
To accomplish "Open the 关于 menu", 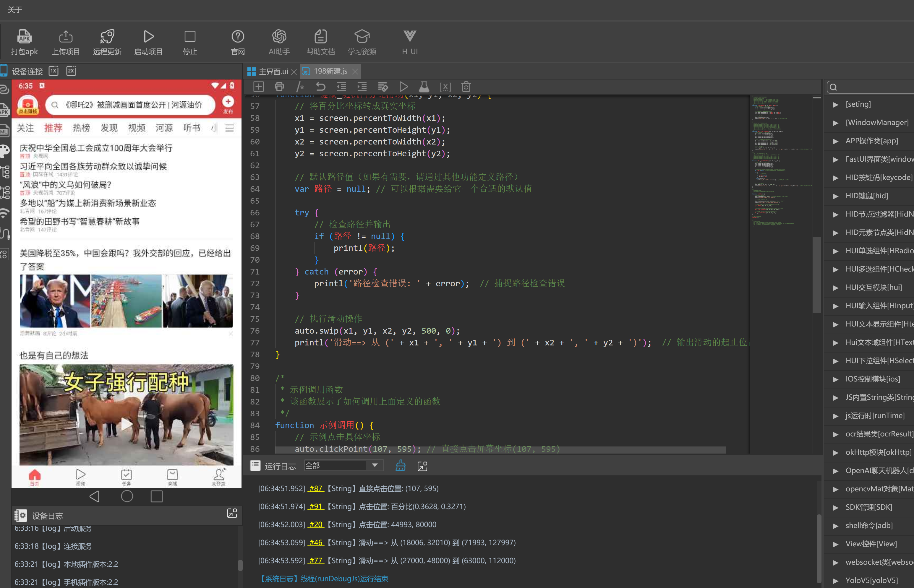I will click(15, 9).
